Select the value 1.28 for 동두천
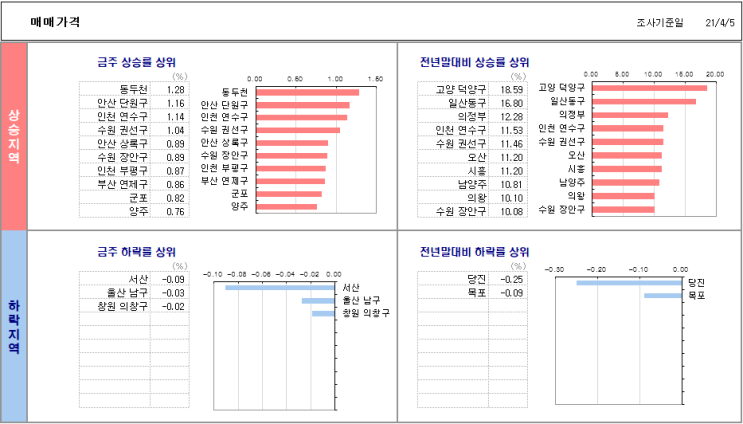Screen dimensions: 743x424 [x=175, y=90]
